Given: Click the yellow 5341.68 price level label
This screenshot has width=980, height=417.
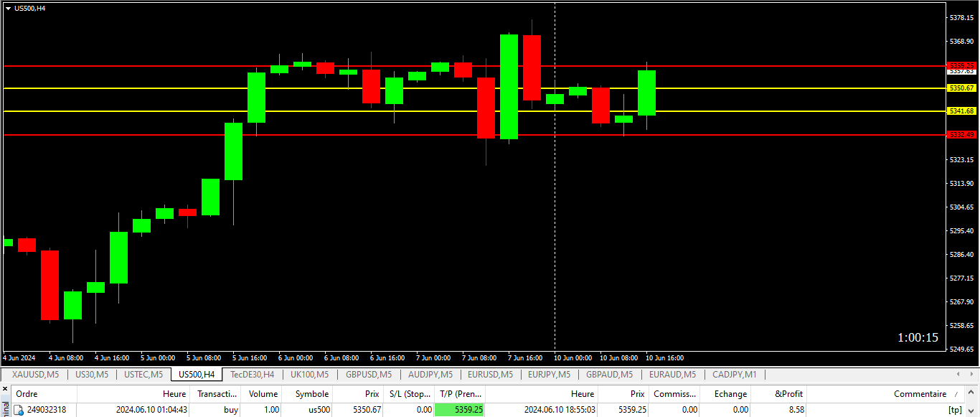Looking at the screenshot, I should [x=961, y=111].
